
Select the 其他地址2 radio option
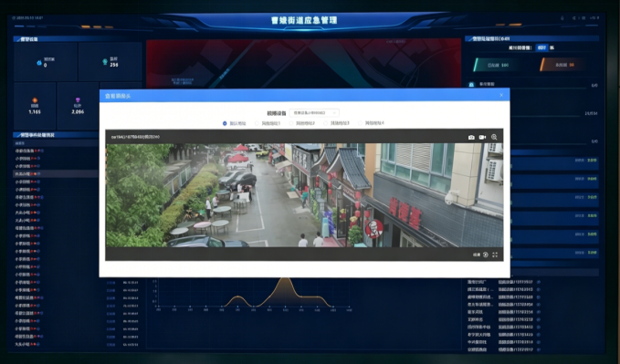click(291, 123)
